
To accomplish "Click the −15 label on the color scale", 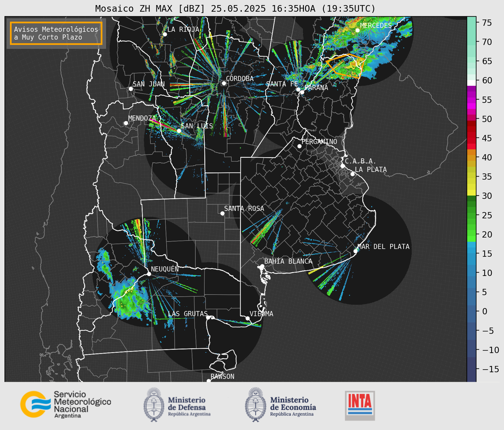I will pyautogui.click(x=490, y=369).
